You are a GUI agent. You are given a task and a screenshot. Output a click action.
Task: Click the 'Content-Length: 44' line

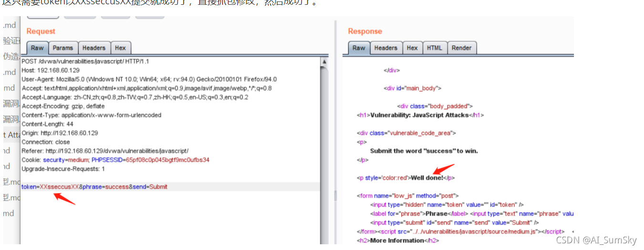(48, 124)
